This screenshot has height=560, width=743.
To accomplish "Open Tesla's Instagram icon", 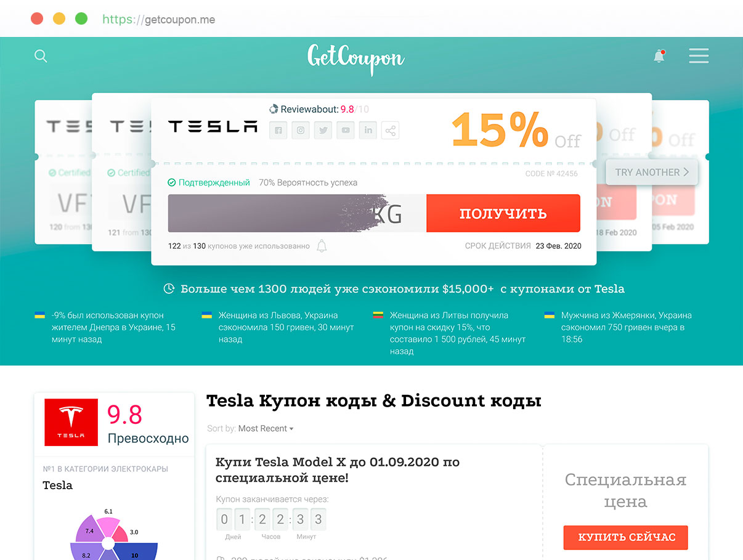I will 301,130.
